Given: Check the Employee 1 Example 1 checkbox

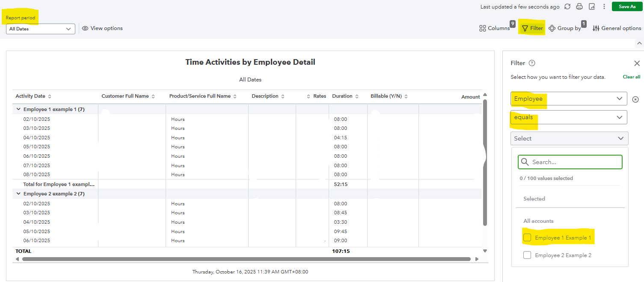Looking at the screenshot, I should pyautogui.click(x=527, y=237).
